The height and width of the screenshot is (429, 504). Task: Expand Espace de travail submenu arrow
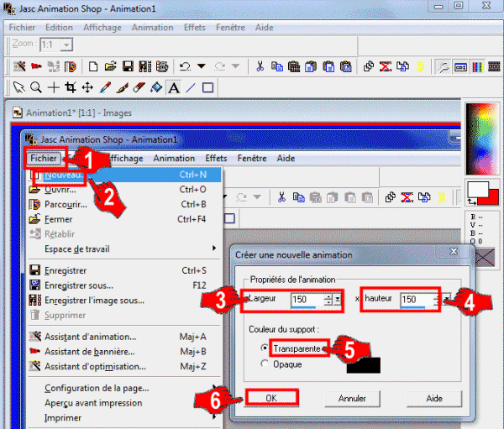tap(214, 248)
